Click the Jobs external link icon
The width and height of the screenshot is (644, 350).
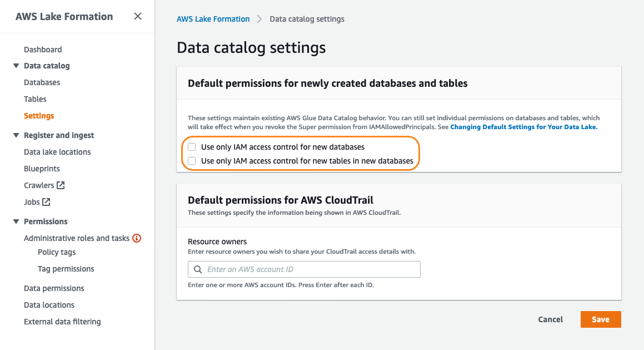tap(47, 202)
